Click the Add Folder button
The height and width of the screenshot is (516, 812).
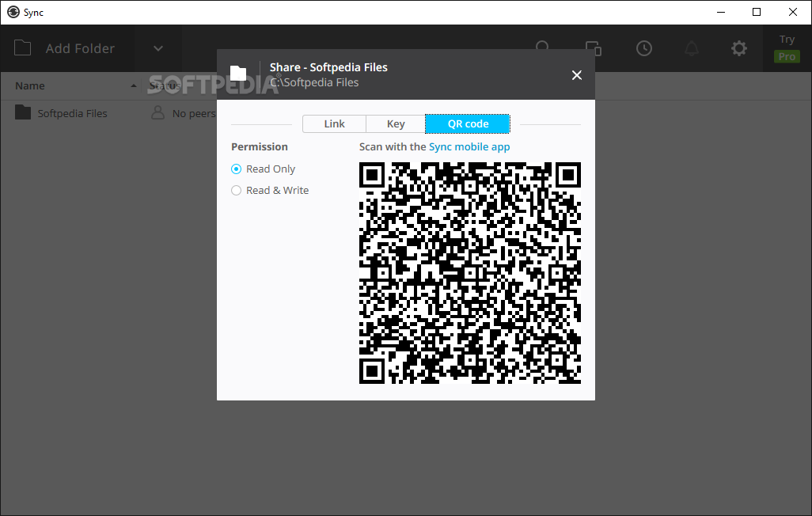(67, 48)
